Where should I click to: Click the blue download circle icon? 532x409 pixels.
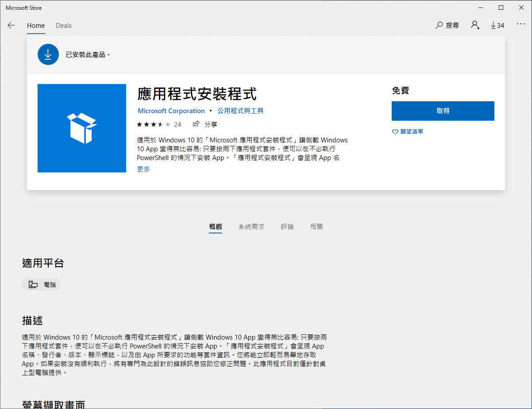(48, 54)
